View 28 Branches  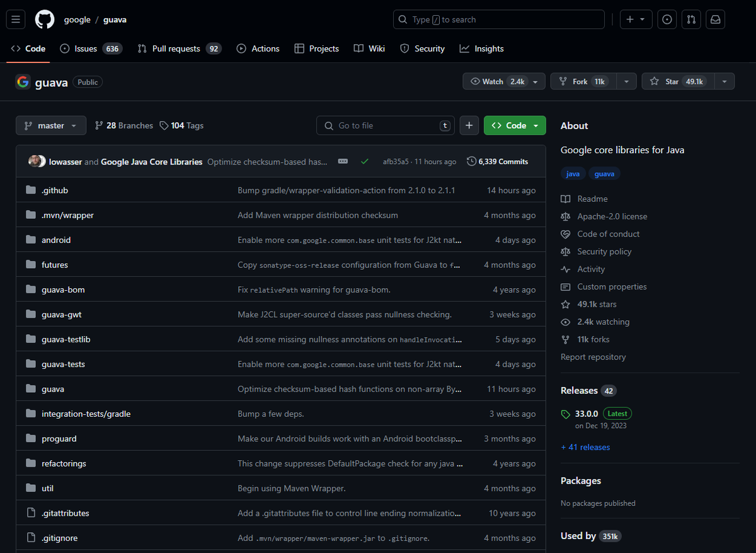click(123, 125)
